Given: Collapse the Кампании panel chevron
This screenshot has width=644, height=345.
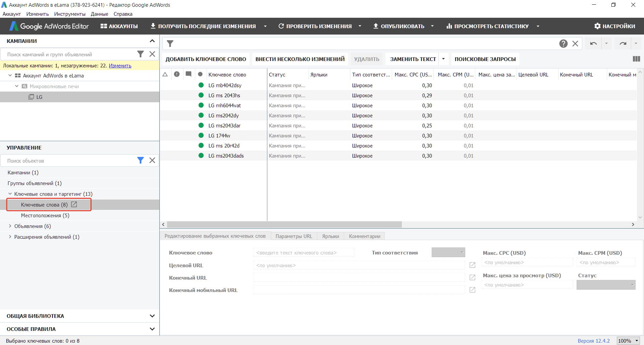Looking at the screenshot, I should (152, 41).
